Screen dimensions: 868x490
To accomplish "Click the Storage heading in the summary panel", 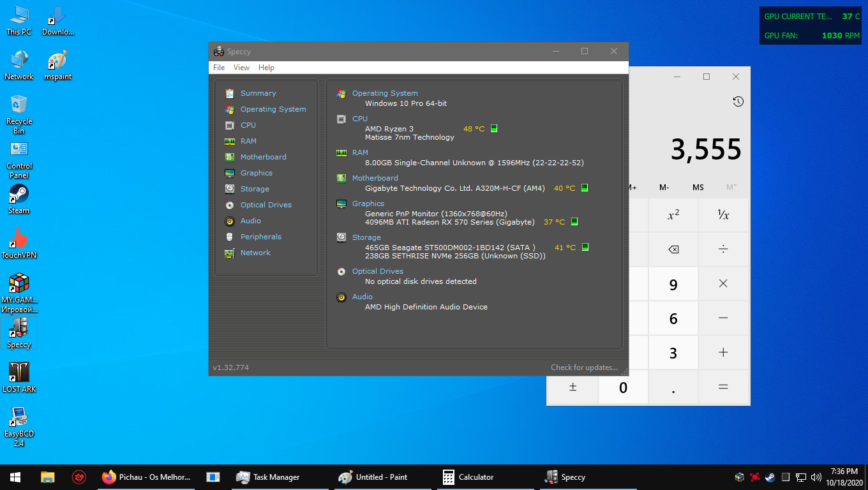I will pos(366,237).
